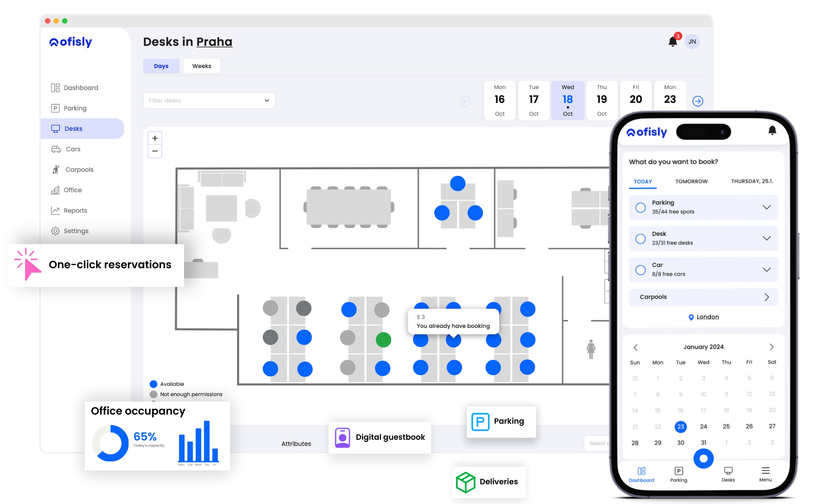Go to previous month in phone calendar

pyautogui.click(x=635, y=347)
